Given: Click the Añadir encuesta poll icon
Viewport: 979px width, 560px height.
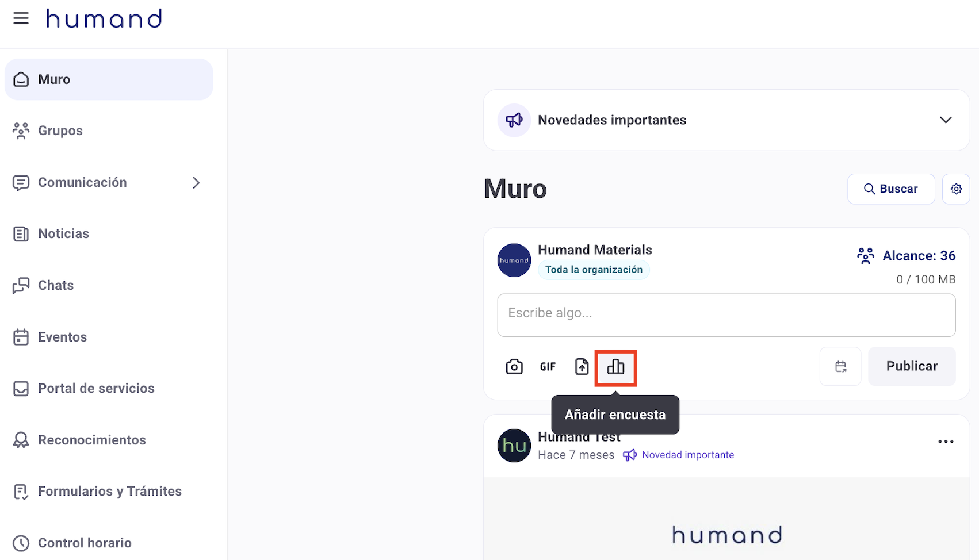Looking at the screenshot, I should (615, 367).
